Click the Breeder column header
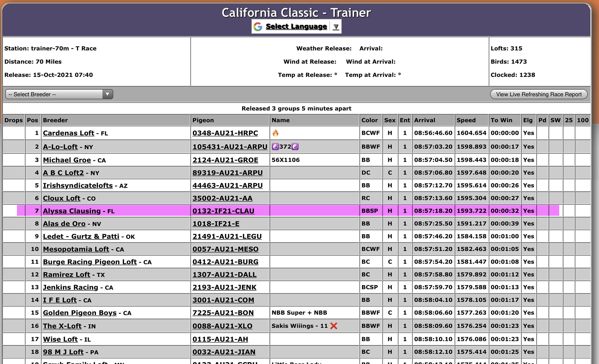Image resolution: width=599 pixels, height=364 pixels. pyautogui.click(x=55, y=120)
